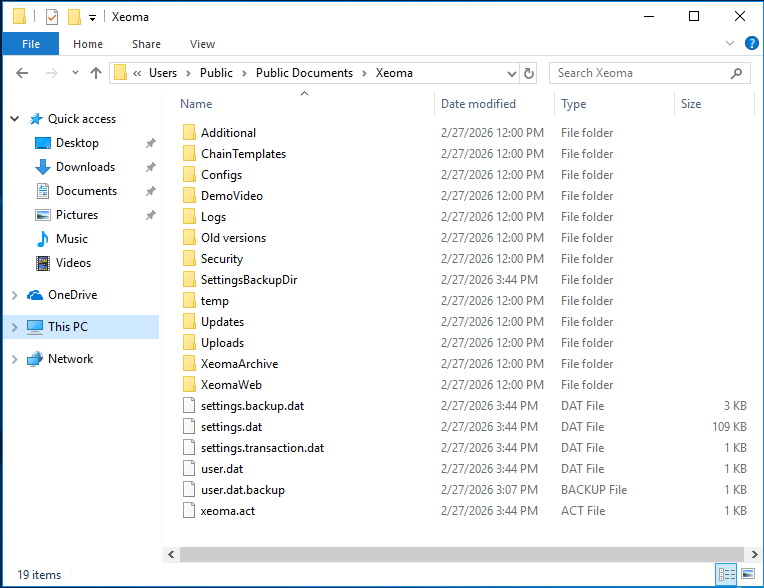Select Desktop in Quick access
The height and width of the screenshot is (588, 764).
(77, 143)
